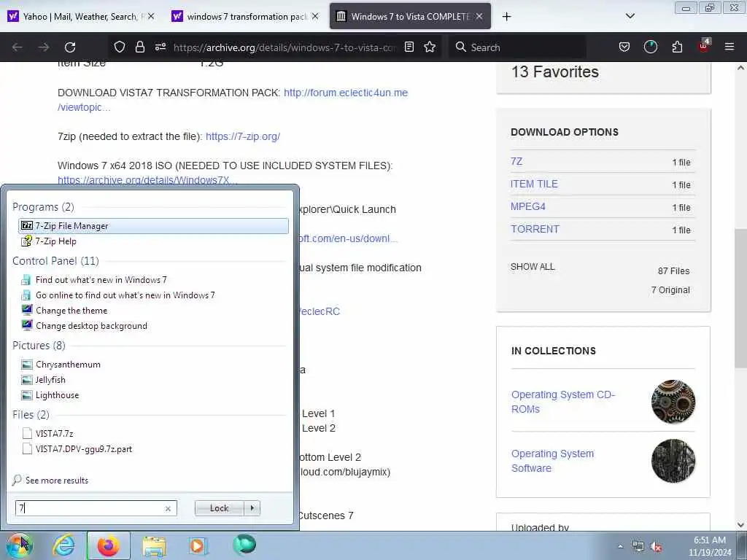Open the forum.eclectic4un.me download link
Screen dimensions: 747x560
(345, 93)
